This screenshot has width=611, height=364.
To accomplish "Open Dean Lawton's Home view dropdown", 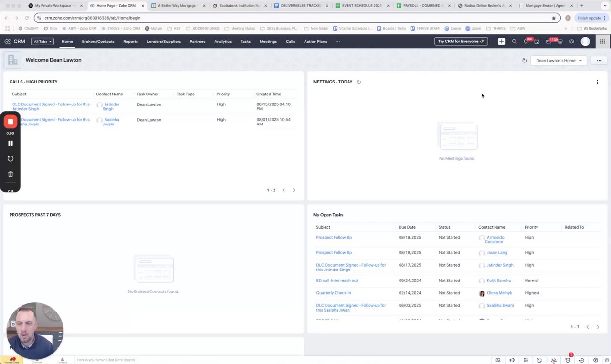I will point(558,61).
